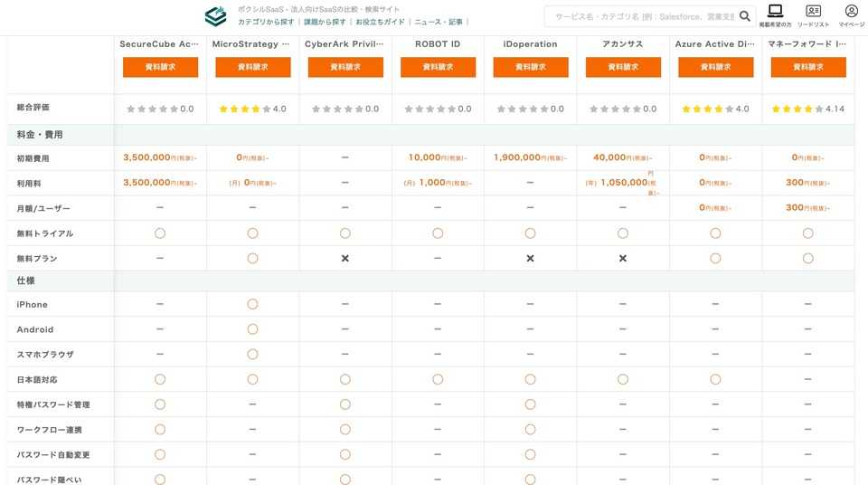The image size is (868, 485).
Task: Click SecureCube's 初期費用 3,500,000 price
Action: (160, 158)
